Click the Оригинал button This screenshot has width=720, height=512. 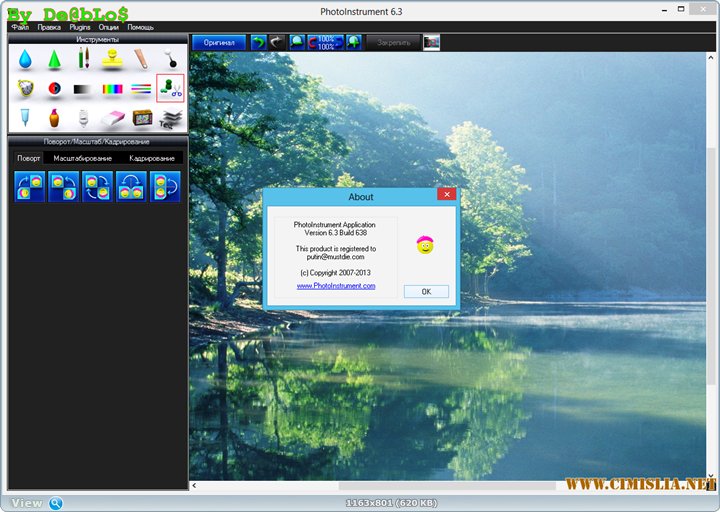click(x=218, y=43)
